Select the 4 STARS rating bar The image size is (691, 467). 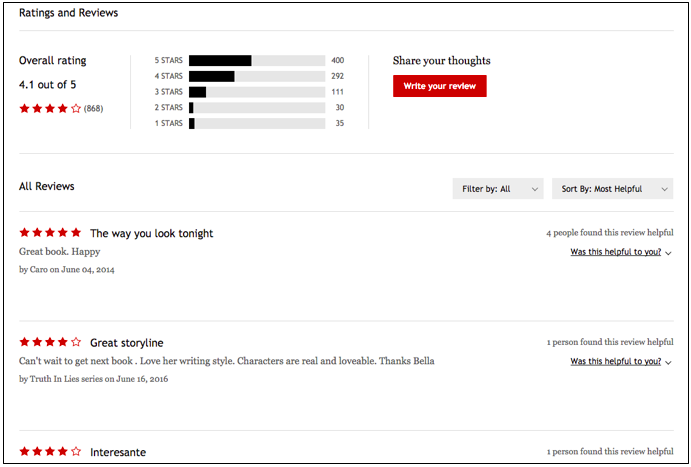[x=257, y=76]
